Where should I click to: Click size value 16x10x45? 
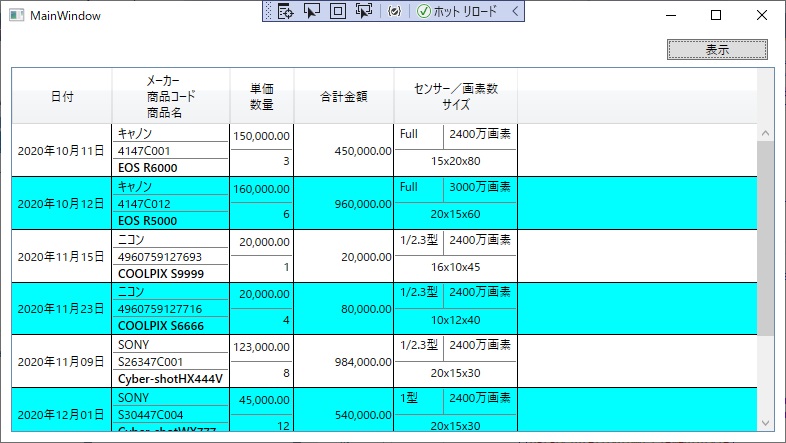455,267
